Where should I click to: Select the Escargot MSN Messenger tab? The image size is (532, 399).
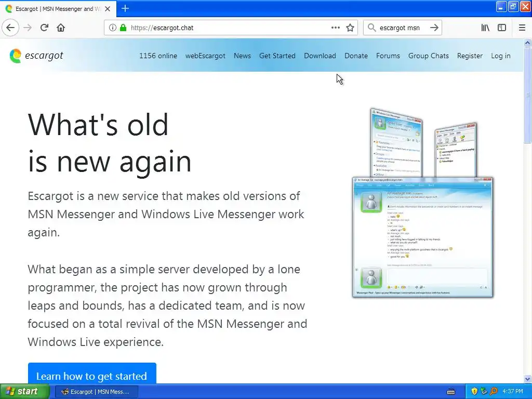point(58,9)
